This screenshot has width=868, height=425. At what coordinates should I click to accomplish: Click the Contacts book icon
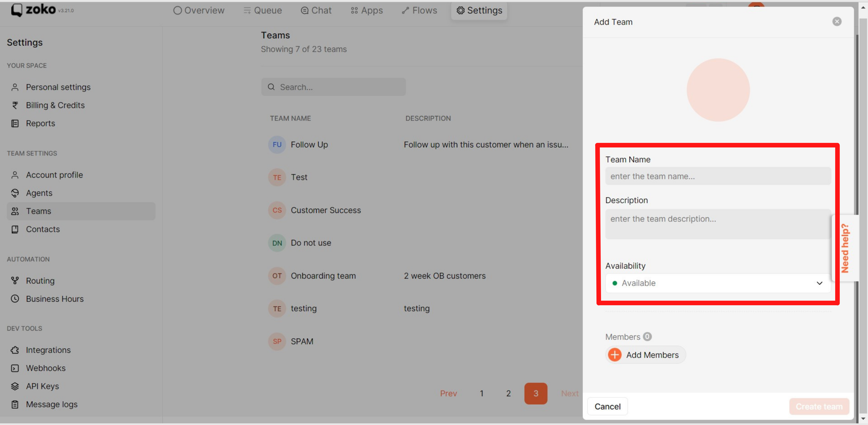pyautogui.click(x=15, y=229)
